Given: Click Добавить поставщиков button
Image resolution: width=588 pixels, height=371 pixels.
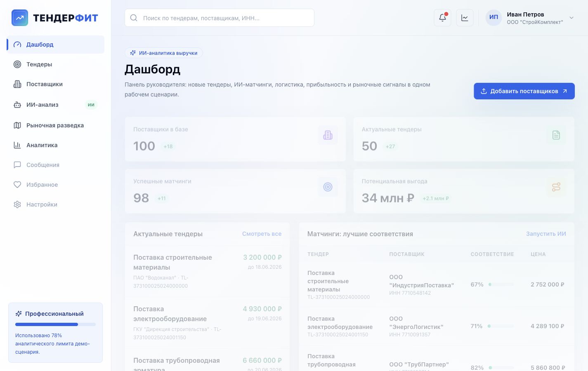Looking at the screenshot, I should pos(524,91).
